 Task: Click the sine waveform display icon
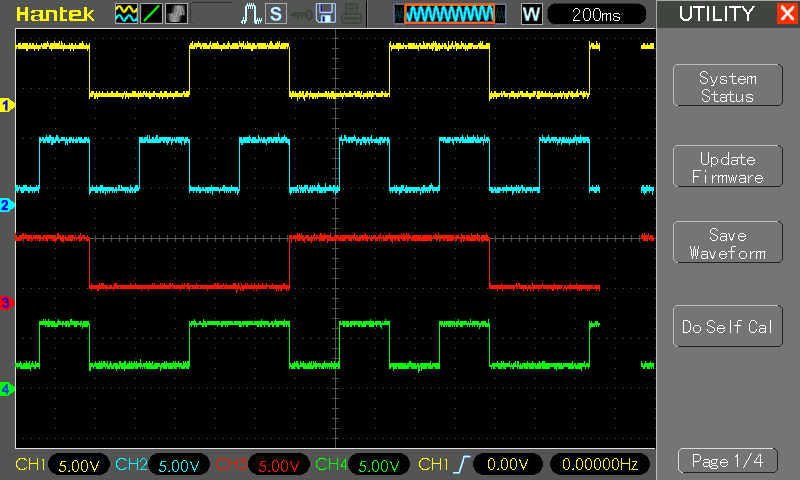(126, 14)
